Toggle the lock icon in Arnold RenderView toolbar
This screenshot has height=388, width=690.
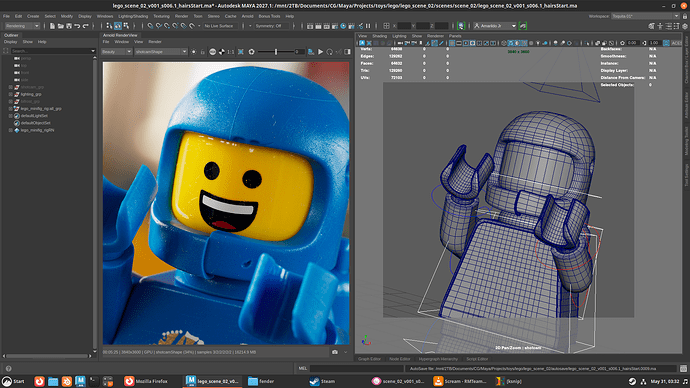tap(203, 52)
